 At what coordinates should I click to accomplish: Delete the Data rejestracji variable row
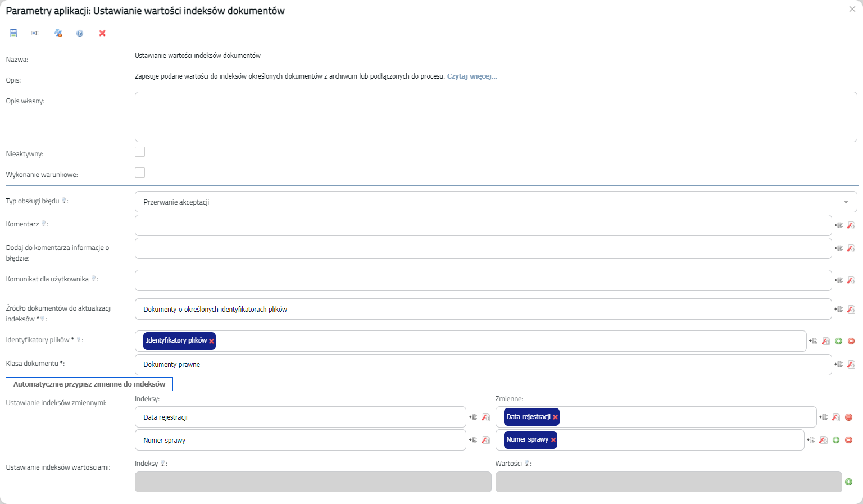(849, 417)
